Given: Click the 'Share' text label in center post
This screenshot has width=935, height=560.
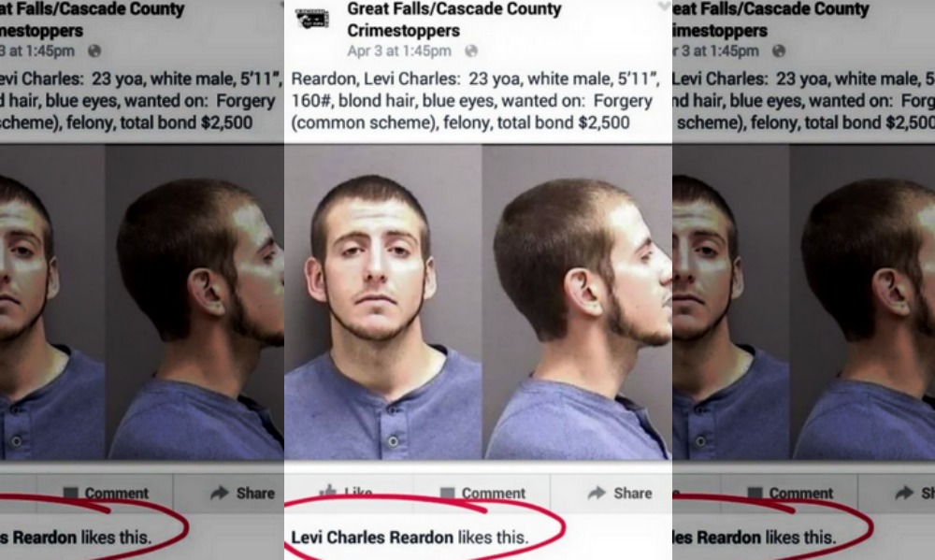Looking at the screenshot, I should [x=633, y=494].
